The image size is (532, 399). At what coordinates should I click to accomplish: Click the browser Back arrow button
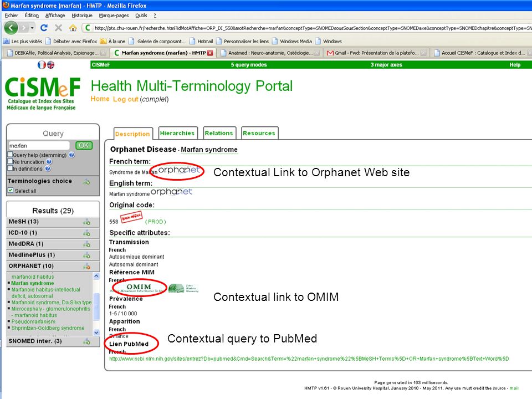[11, 28]
